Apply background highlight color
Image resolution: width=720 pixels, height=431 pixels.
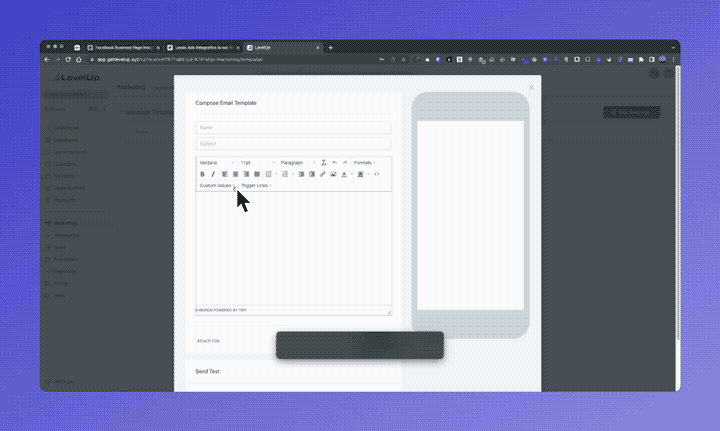point(360,174)
